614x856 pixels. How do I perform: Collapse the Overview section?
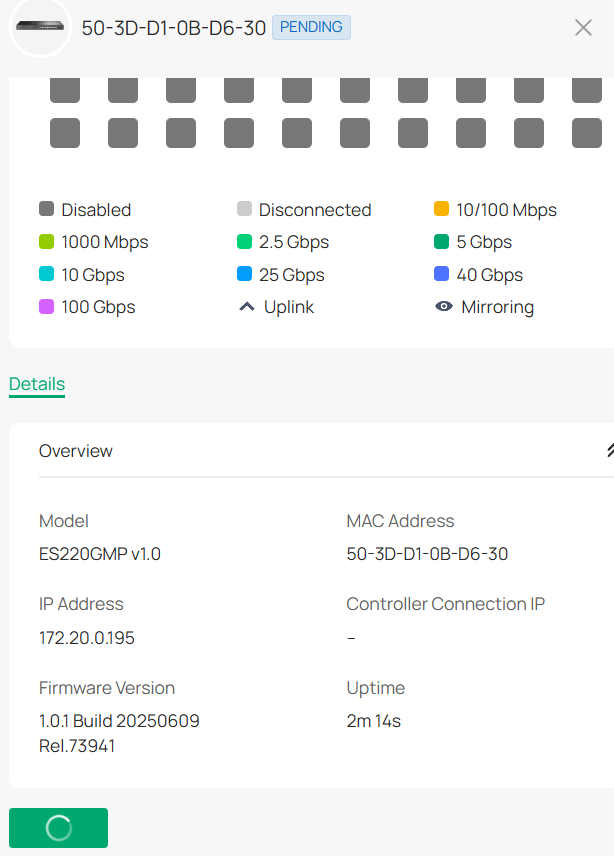coord(608,451)
